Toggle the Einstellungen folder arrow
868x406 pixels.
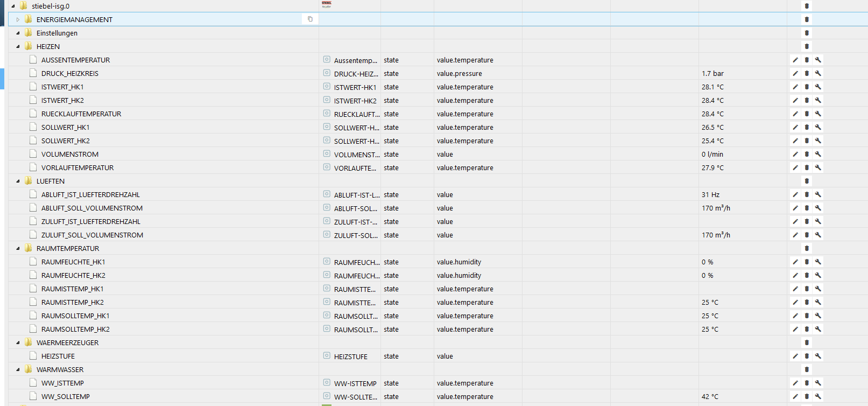pyautogui.click(x=18, y=33)
